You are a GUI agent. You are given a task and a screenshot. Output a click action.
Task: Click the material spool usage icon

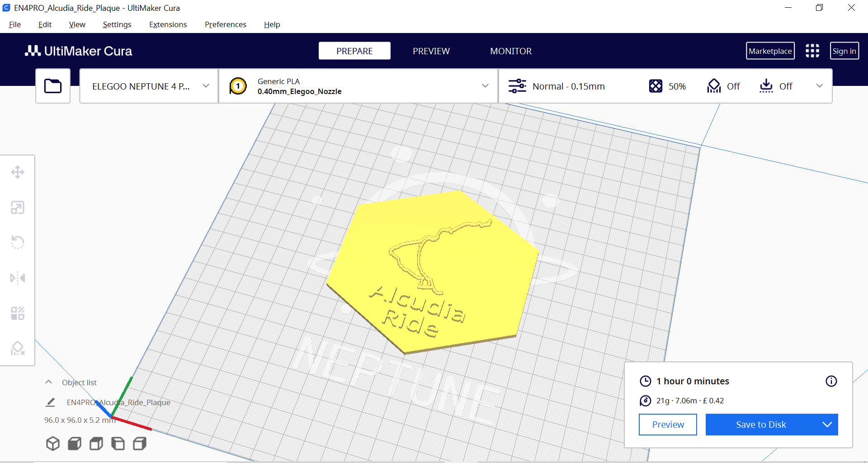pos(646,401)
